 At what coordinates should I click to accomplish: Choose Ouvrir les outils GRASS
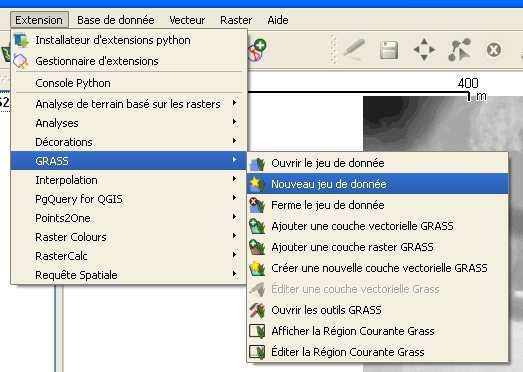pos(378,310)
